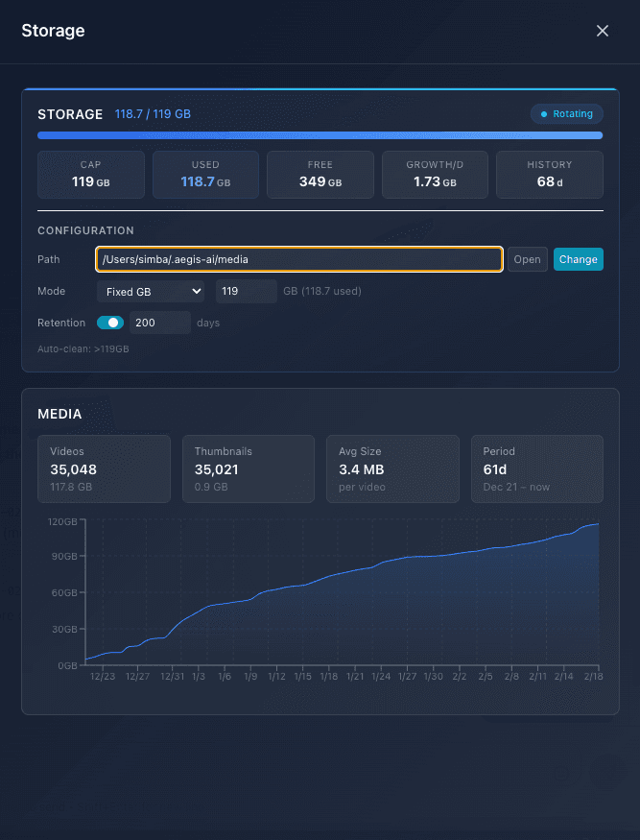Select the HISTORY 68 d card
This screenshot has height=840, width=640.
pyautogui.click(x=549, y=174)
